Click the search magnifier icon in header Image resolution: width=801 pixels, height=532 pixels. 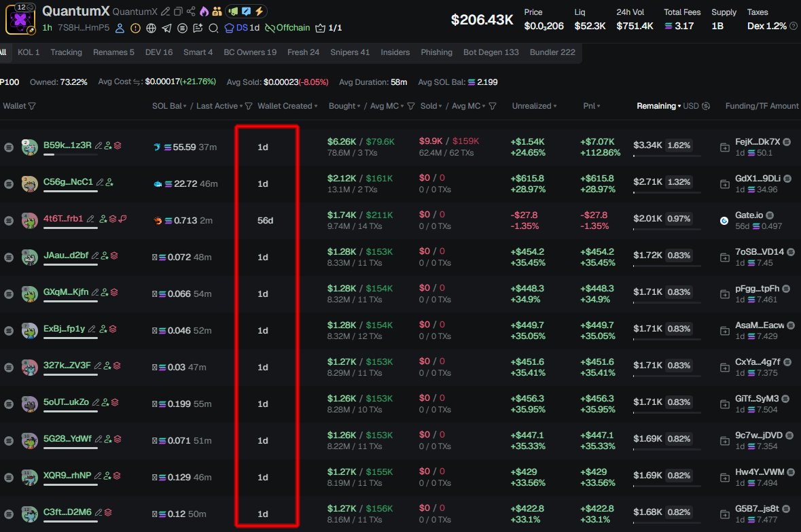tap(213, 28)
